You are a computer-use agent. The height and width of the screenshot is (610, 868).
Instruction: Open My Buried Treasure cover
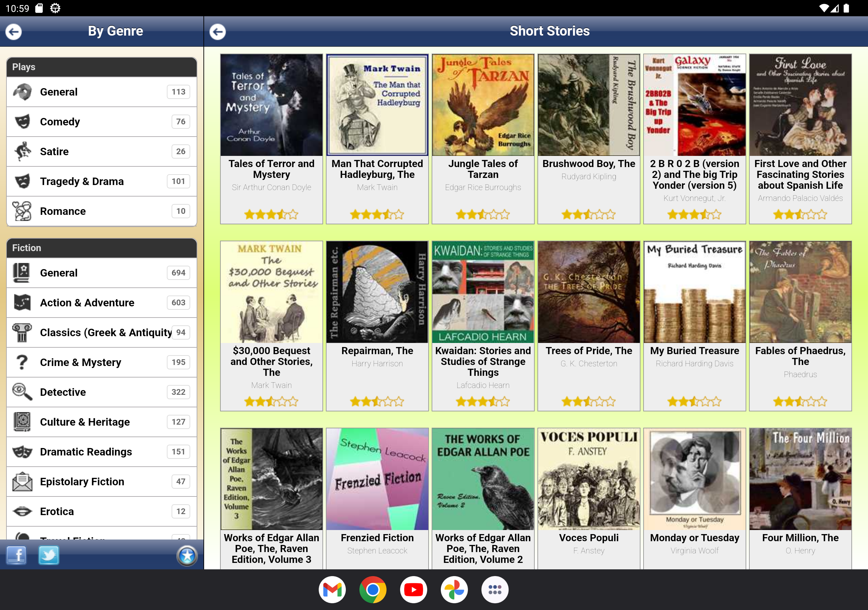pos(695,292)
